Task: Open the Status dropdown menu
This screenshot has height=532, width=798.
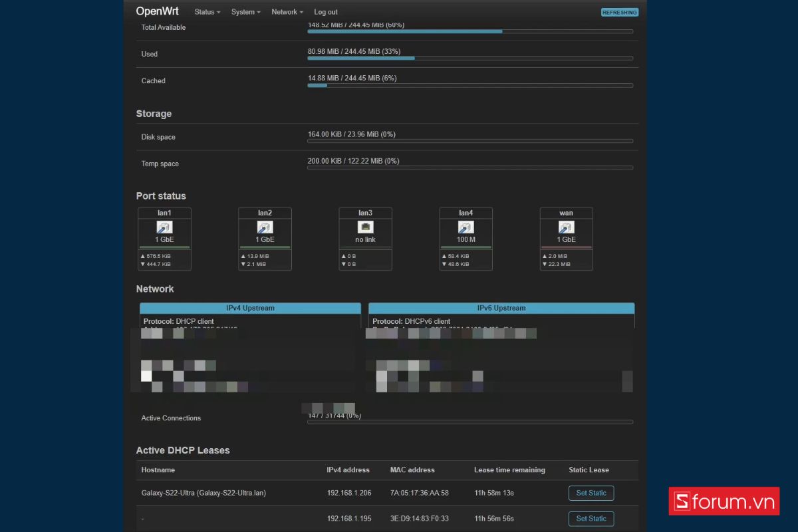Action: (207, 12)
